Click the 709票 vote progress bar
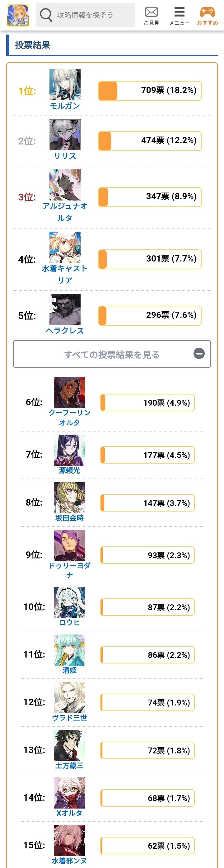This screenshot has height=868, width=224. [x=150, y=91]
